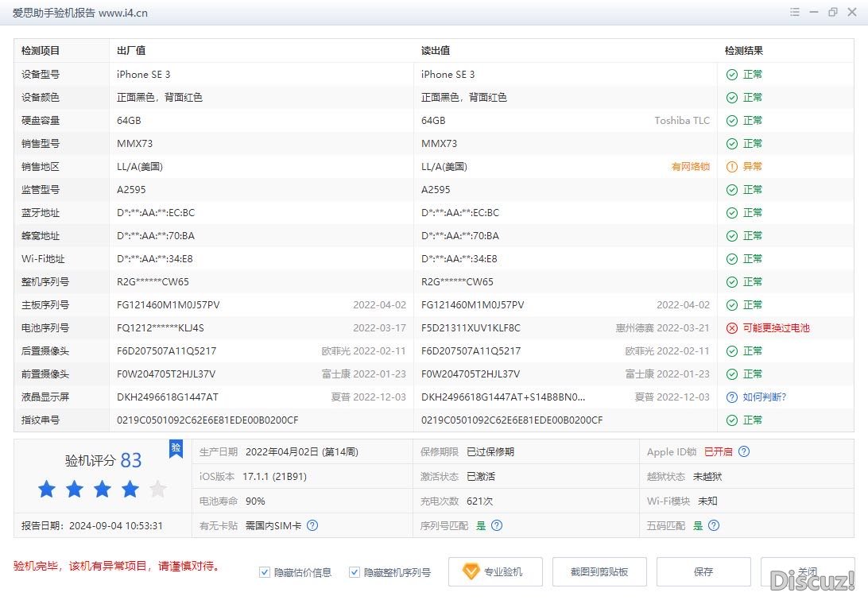Click the green check icon in 蓝牙地址 row
This screenshot has width=868, height=600.
click(732, 213)
